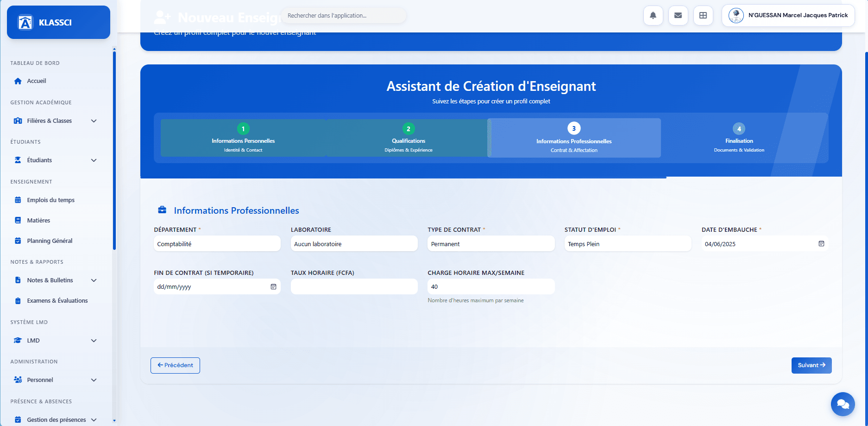Click the sidebar scroll-down arrow
The image size is (868, 426).
114,421
